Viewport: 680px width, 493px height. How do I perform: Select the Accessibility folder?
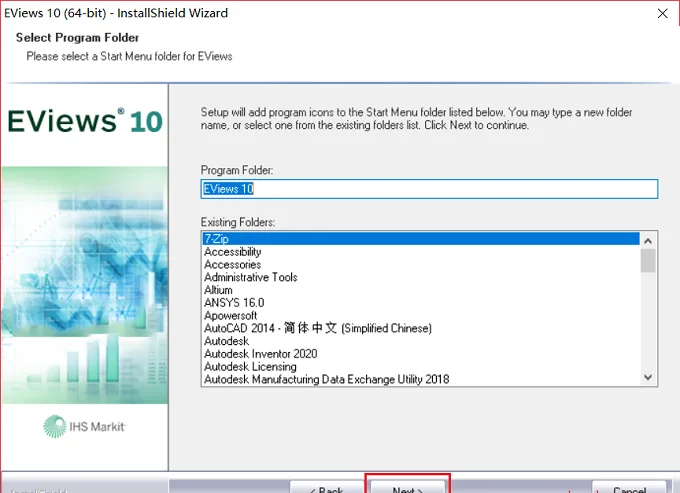pyautogui.click(x=421, y=251)
